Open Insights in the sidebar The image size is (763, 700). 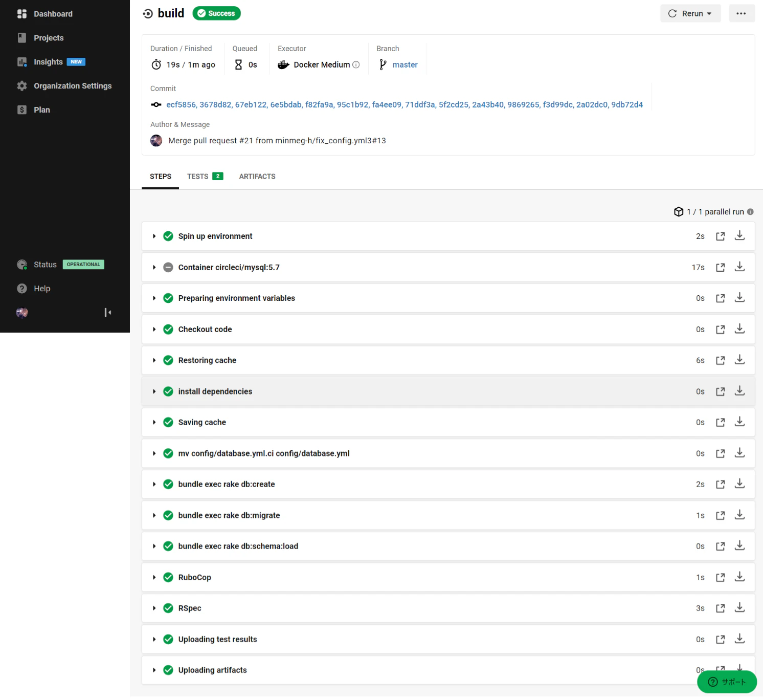(51, 62)
